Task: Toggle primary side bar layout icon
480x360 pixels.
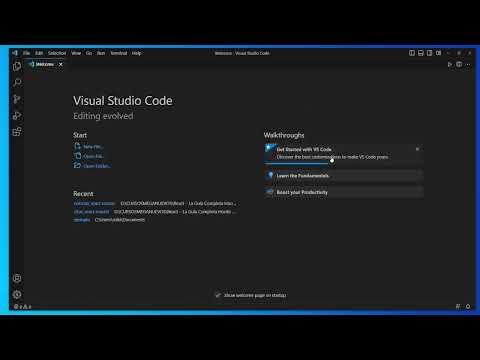Action: click(x=412, y=53)
